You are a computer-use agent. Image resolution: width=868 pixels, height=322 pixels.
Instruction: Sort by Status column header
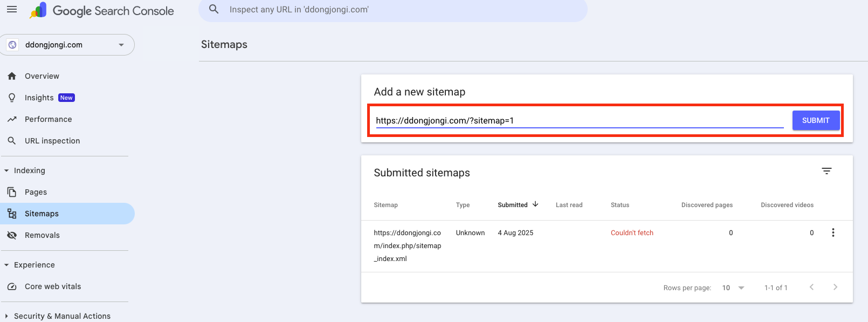[x=620, y=205]
